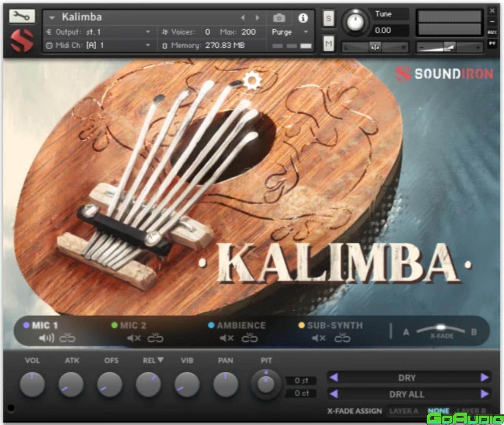Click the link icon under AMBIENCE

pyautogui.click(x=249, y=338)
